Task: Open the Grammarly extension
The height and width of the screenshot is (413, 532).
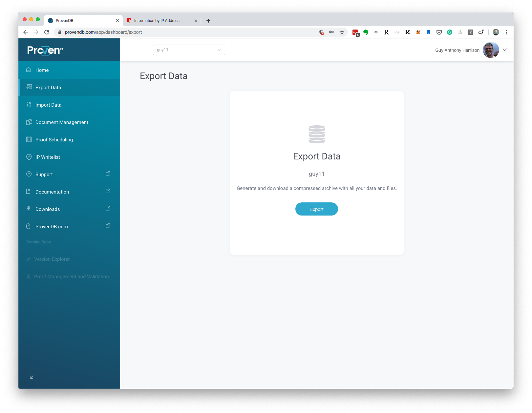Action: point(450,32)
